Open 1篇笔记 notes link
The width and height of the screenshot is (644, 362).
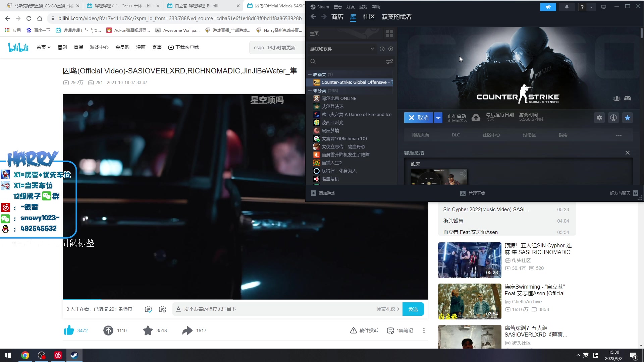(401, 330)
